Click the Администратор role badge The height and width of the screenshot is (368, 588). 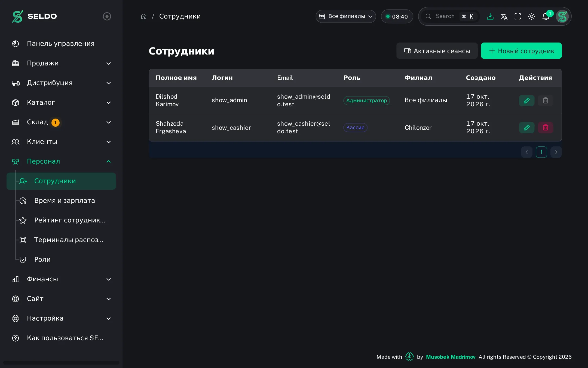[366, 100]
